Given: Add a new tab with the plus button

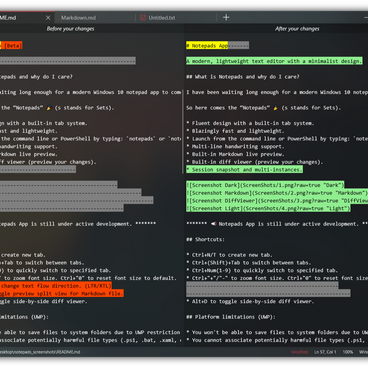Looking at the screenshot, I should tap(226, 17).
